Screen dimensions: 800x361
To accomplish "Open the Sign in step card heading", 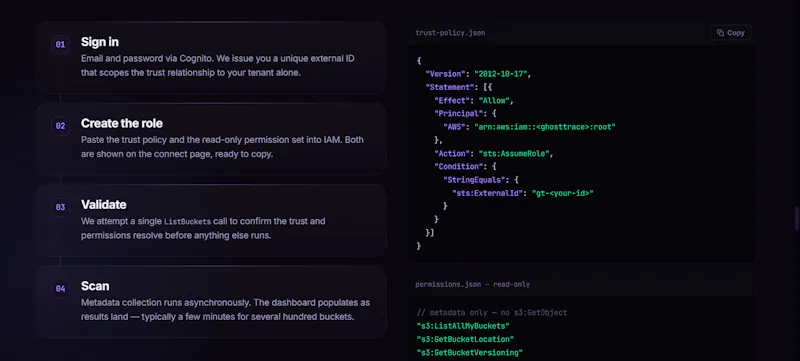I will coord(99,42).
